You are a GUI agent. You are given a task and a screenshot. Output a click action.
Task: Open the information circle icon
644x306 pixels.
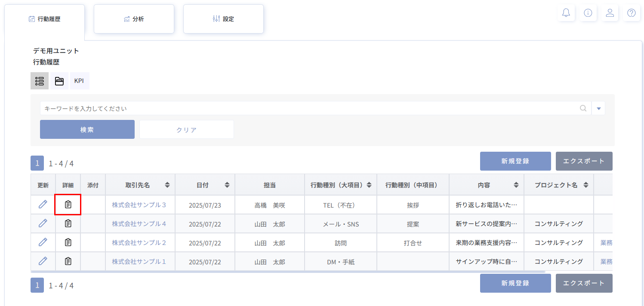pyautogui.click(x=588, y=13)
